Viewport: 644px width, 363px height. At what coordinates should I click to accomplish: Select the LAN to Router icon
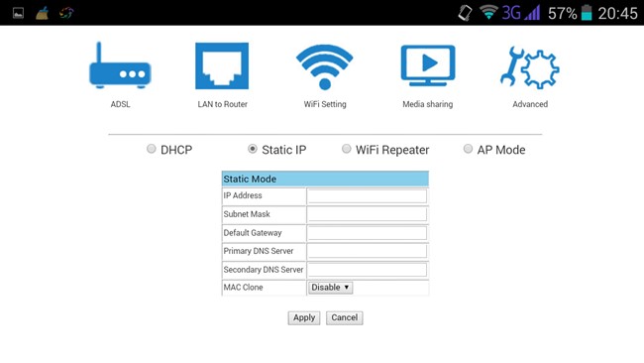[x=222, y=65]
